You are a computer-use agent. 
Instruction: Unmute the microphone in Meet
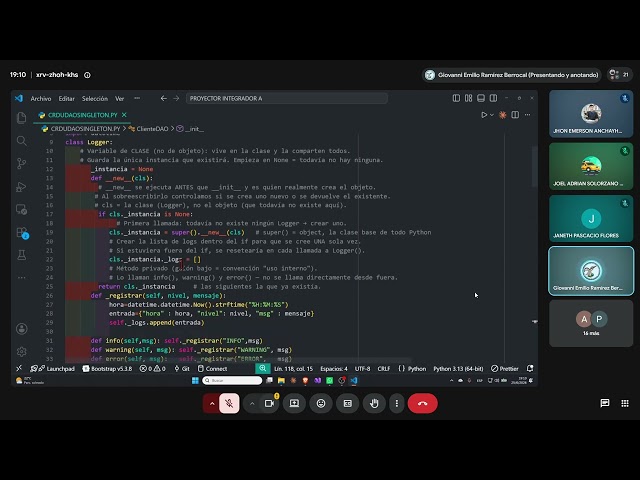[229, 403]
